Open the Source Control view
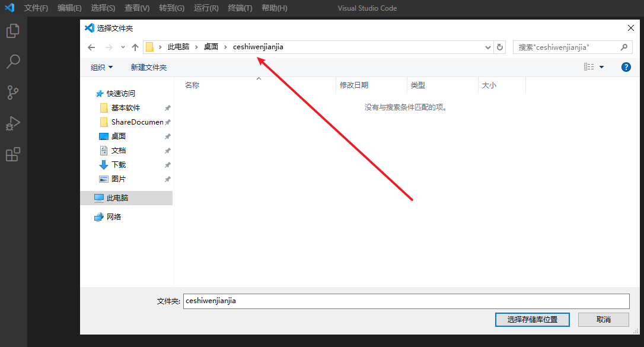Viewport: 644px width, 347px height. pos(13,93)
